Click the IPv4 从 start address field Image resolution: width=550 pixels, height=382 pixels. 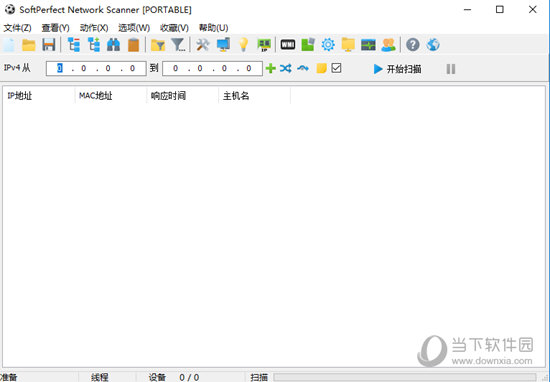coord(96,68)
